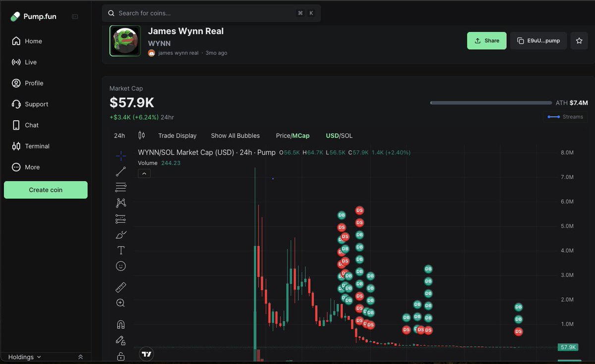
Task: Toggle lock all drawings padlock
Action: pyautogui.click(x=120, y=356)
